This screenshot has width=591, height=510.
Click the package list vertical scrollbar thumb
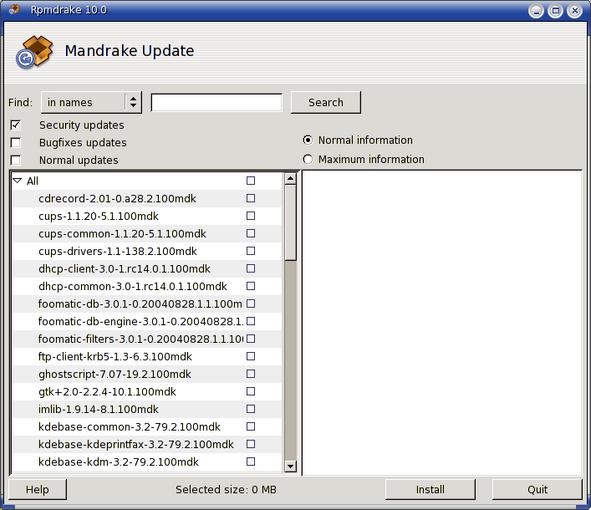click(x=290, y=222)
